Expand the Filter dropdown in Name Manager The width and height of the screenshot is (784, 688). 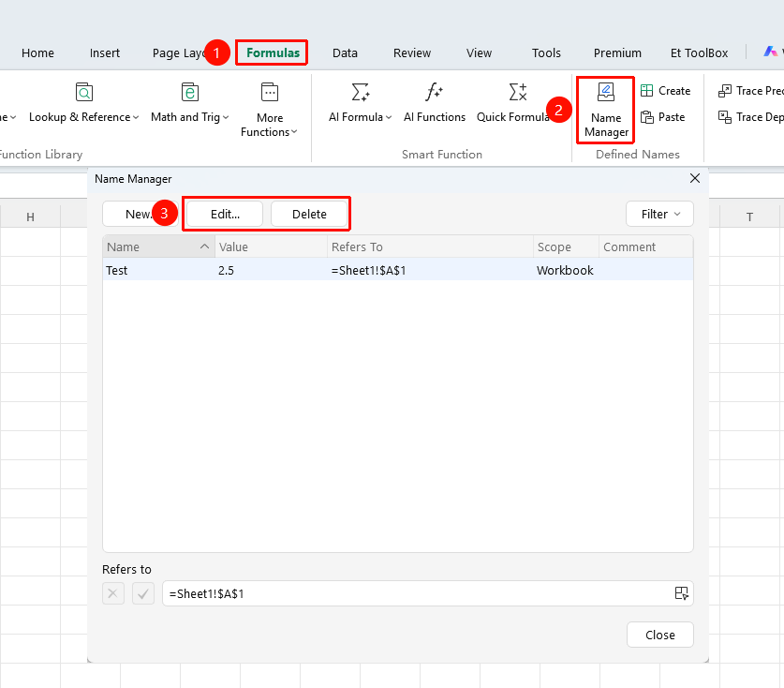point(659,214)
